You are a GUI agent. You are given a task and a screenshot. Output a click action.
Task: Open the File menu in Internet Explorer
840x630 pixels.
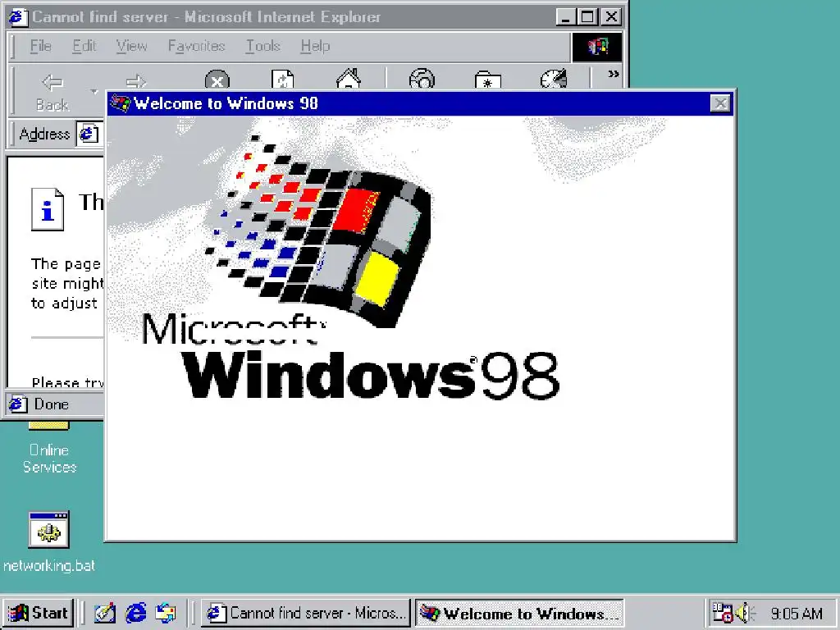(41, 46)
